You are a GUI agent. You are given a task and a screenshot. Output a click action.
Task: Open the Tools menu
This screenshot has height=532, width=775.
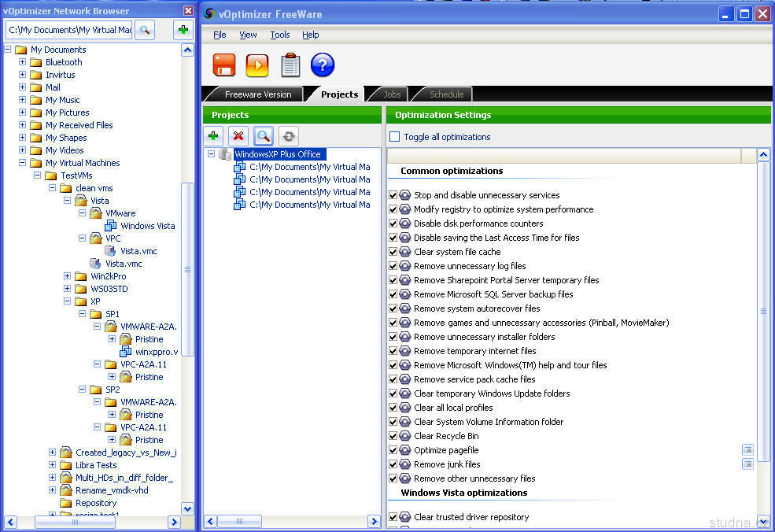pyautogui.click(x=280, y=35)
